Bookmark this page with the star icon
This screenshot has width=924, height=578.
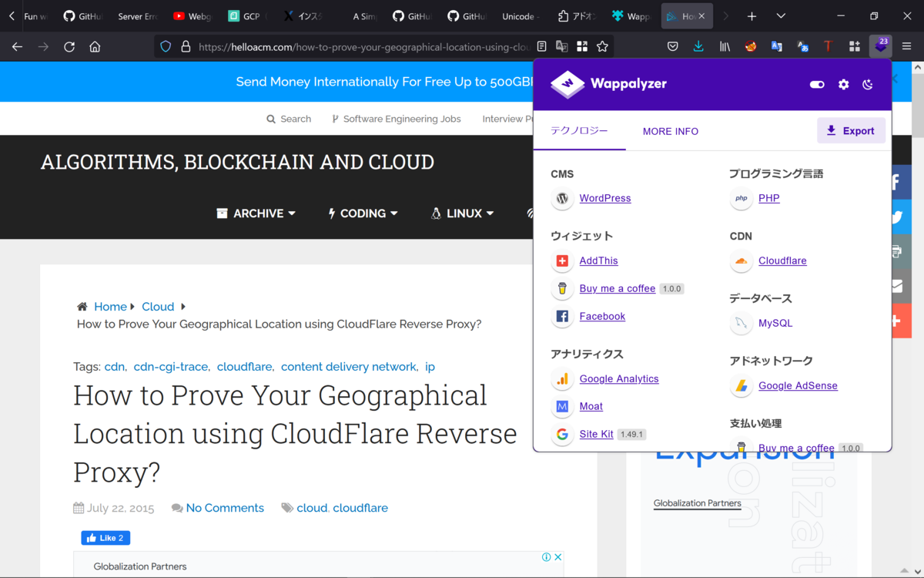[x=602, y=46]
